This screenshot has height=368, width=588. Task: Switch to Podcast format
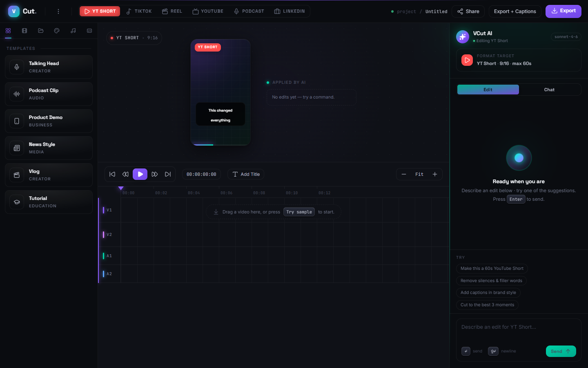click(x=249, y=11)
